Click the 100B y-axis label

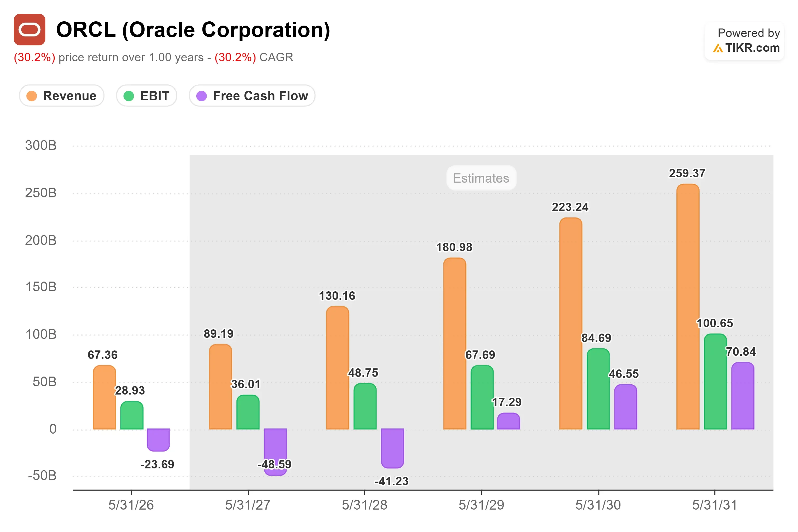(x=41, y=334)
